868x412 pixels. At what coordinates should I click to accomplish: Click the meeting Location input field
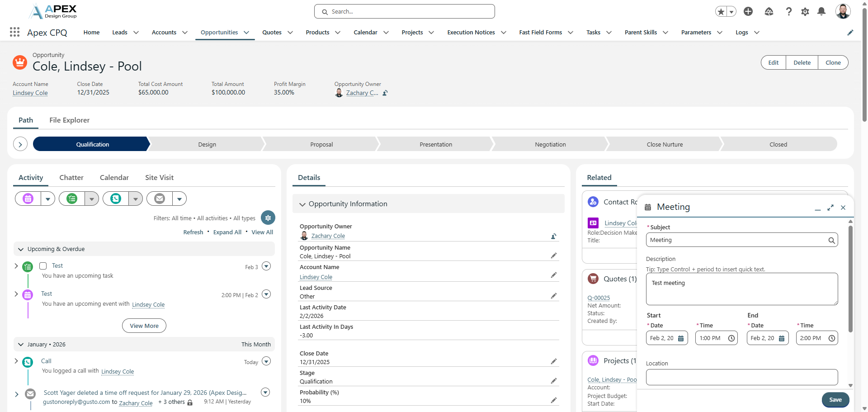pos(741,377)
